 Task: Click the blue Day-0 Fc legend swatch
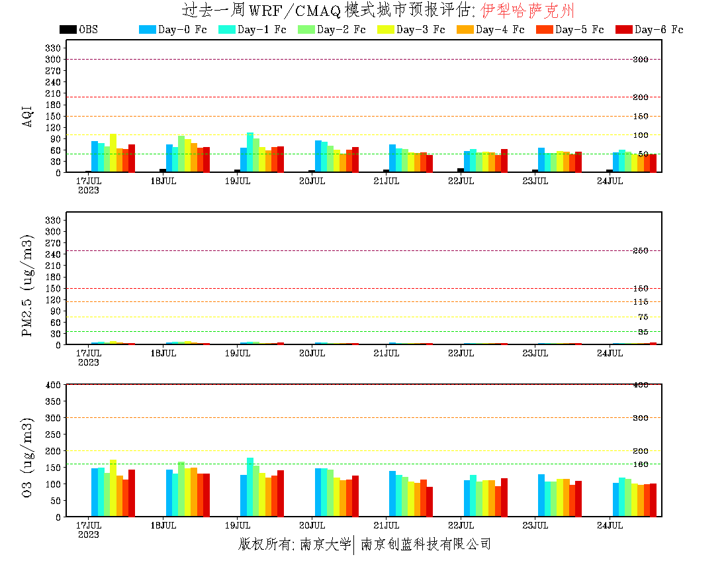pyautogui.click(x=147, y=30)
